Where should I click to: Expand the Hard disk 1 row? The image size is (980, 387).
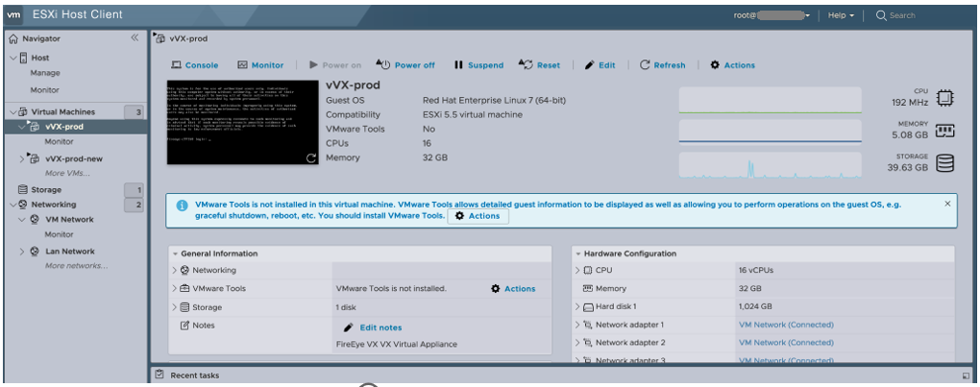[577, 307]
